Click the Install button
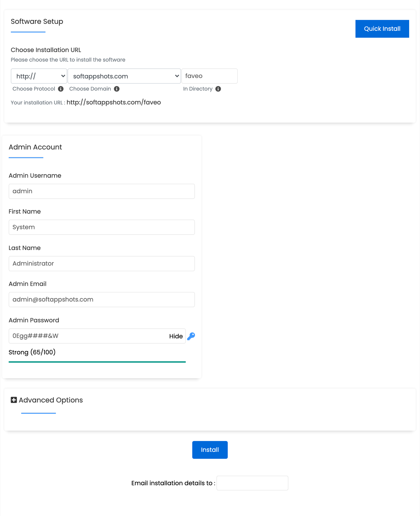The width and height of the screenshot is (420, 516). [210, 450]
